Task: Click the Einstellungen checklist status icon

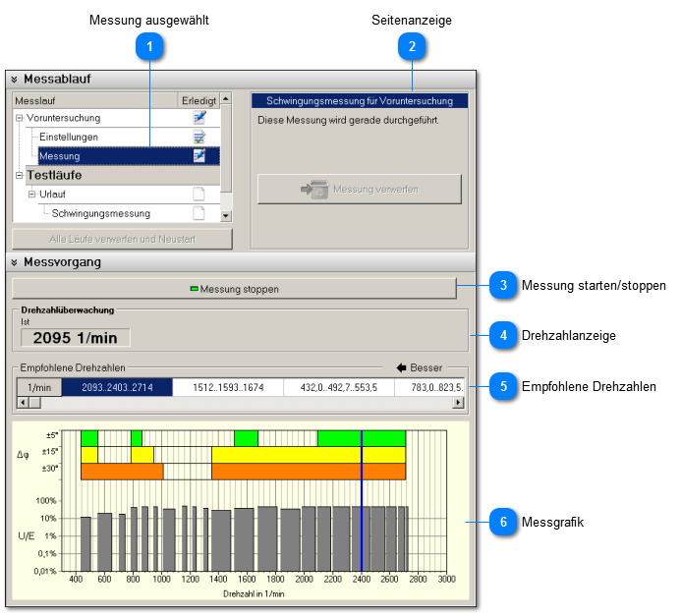Action: coord(199,137)
